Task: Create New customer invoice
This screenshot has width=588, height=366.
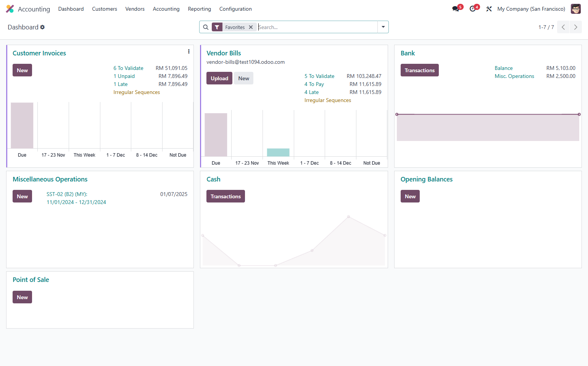Action: (x=22, y=70)
